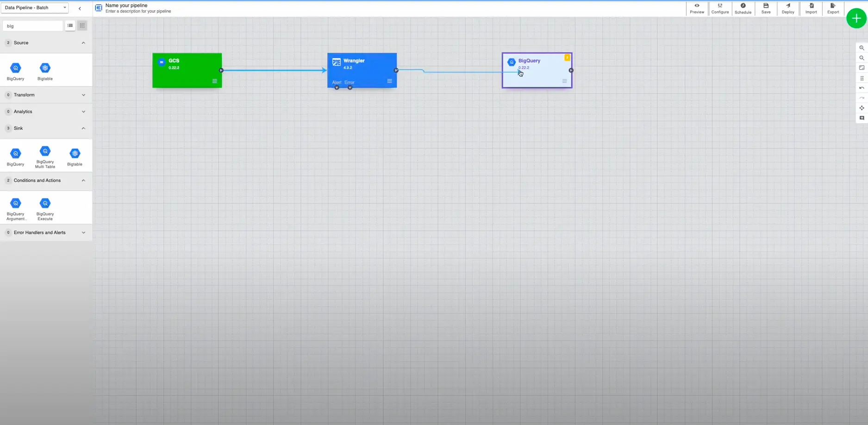Open the BigQuery node hamburger menu
868x425 pixels.
click(565, 81)
